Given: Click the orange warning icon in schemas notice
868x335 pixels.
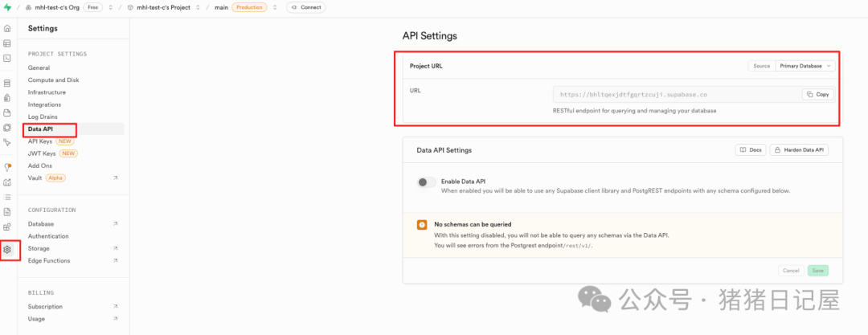Looking at the screenshot, I should (x=422, y=225).
